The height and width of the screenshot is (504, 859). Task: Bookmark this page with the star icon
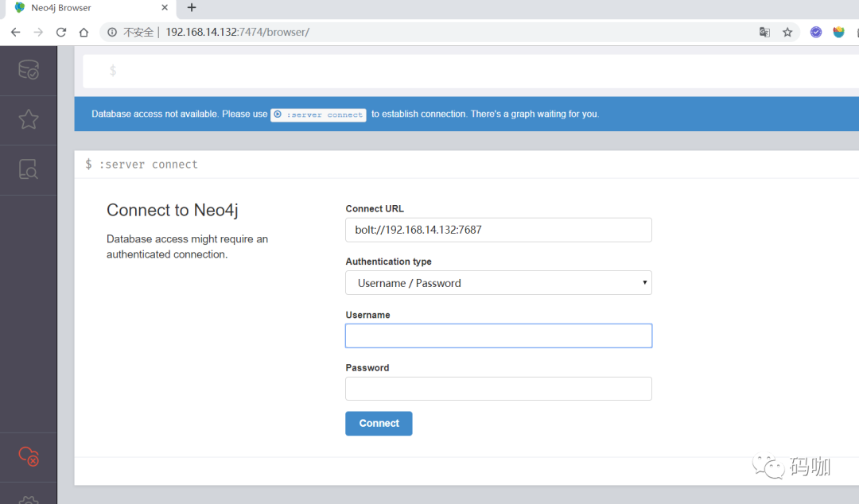click(787, 33)
